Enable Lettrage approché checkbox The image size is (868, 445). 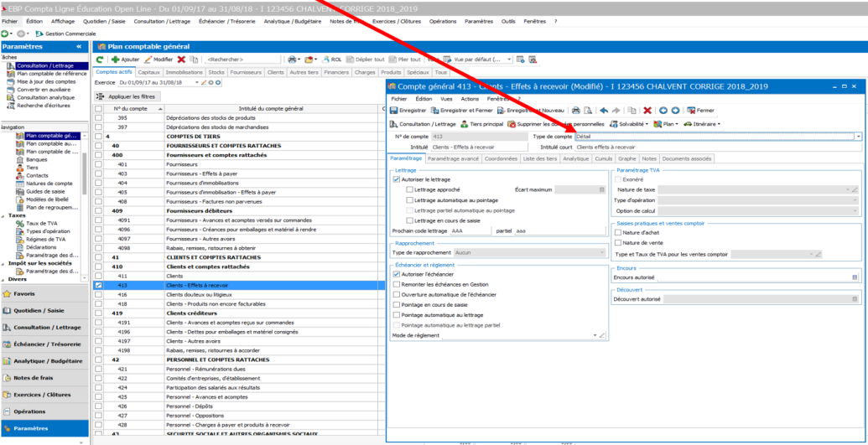(x=409, y=190)
